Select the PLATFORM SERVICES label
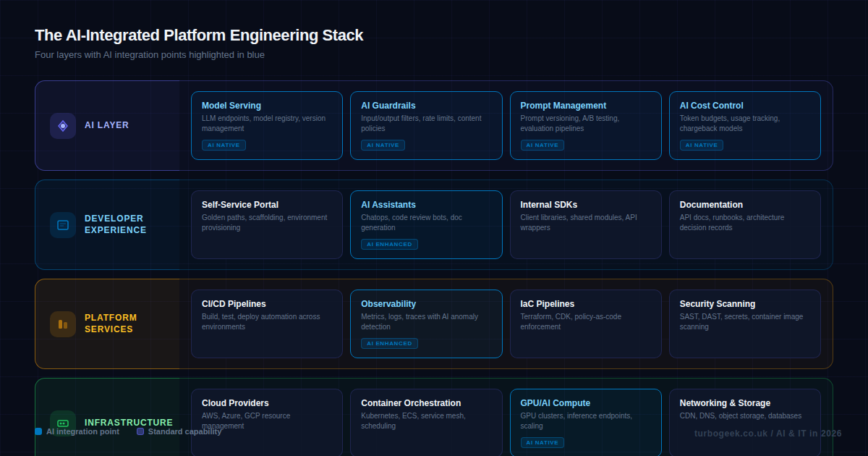This screenshot has height=456, width=868. point(111,324)
